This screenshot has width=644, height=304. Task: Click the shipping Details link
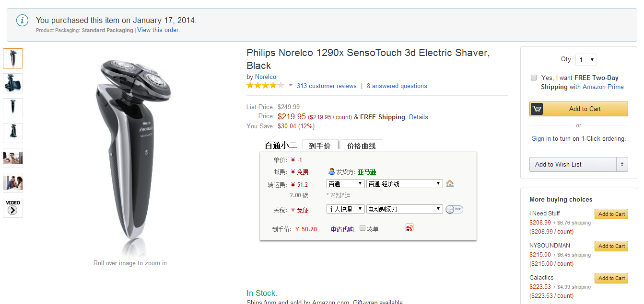(x=419, y=117)
